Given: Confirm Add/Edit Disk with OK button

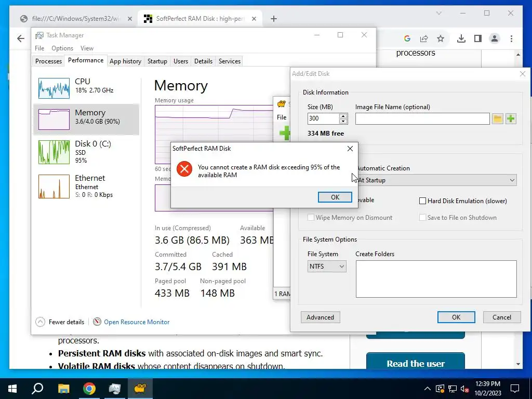Looking at the screenshot, I should click(456, 317).
